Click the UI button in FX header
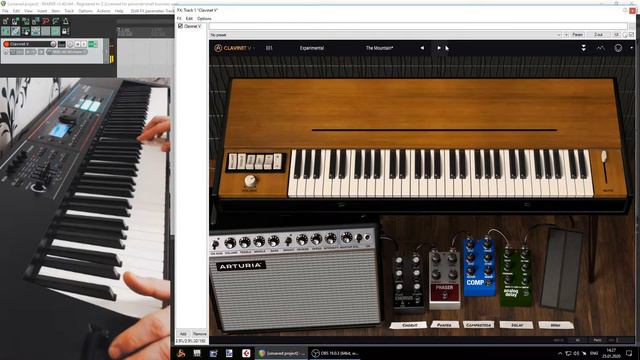Screen dimensions: 640x360 616,35
